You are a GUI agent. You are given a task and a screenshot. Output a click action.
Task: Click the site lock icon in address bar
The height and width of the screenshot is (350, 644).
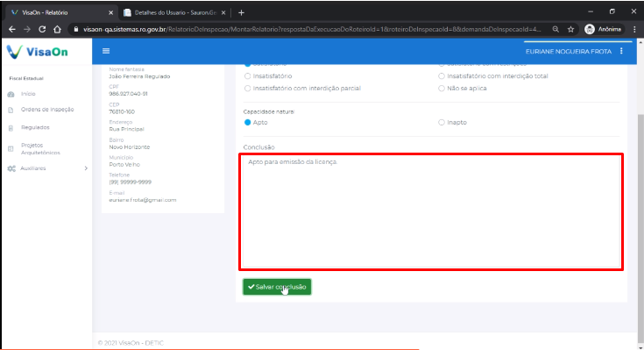(76, 29)
